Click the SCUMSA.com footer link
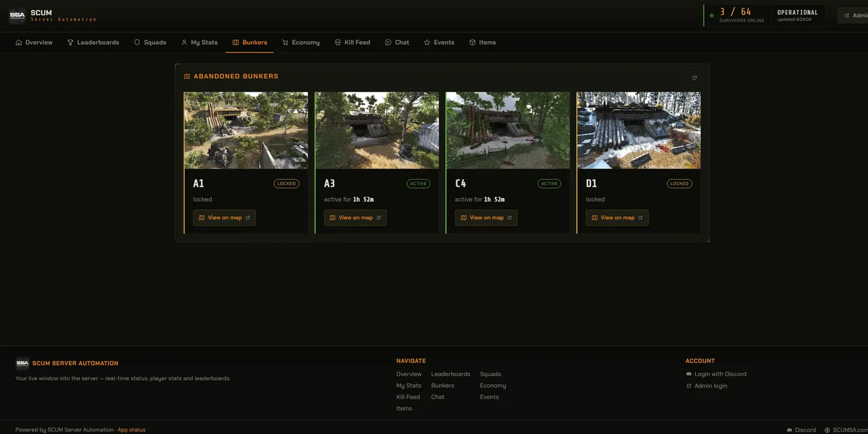The height and width of the screenshot is (434, 868). [x=846, y=430]
